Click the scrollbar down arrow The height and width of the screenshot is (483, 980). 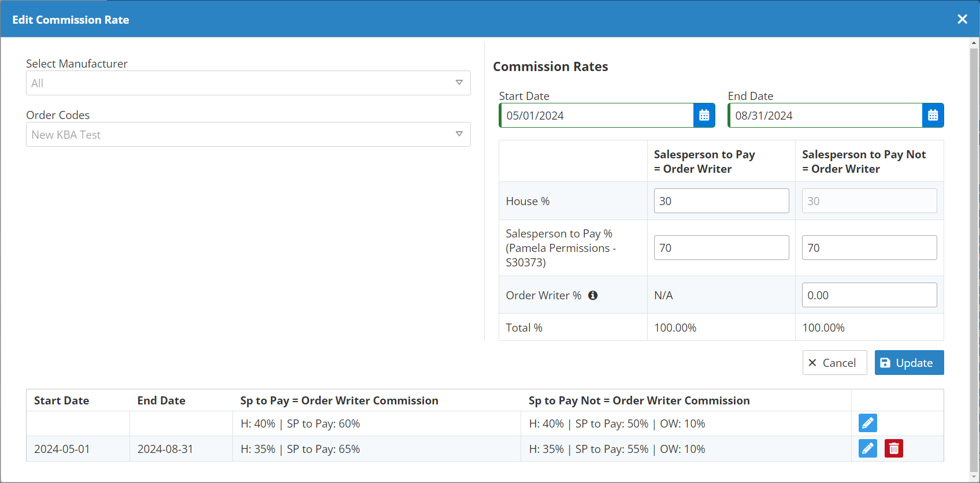click(974, 477)
